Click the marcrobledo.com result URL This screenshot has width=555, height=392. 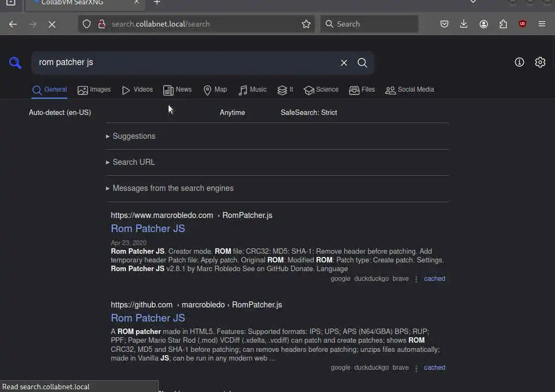coord(191,215)
